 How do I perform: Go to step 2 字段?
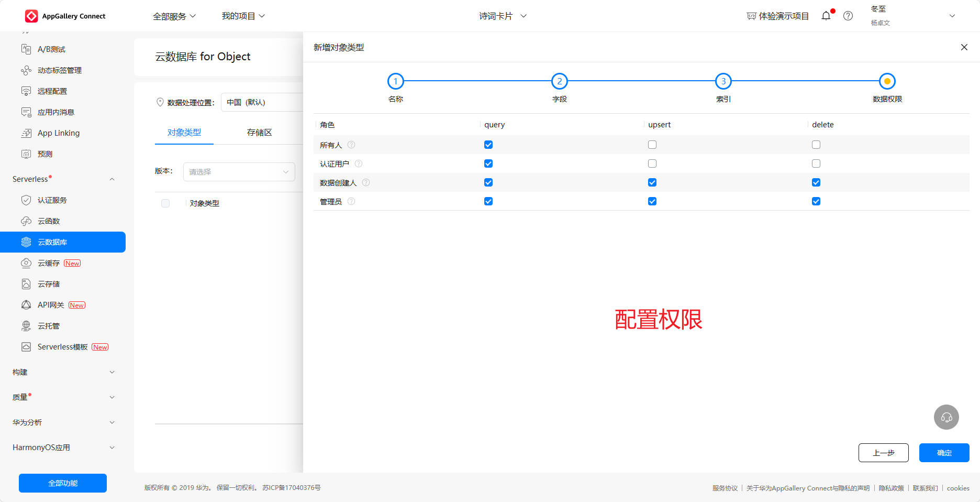click(560, 81)
